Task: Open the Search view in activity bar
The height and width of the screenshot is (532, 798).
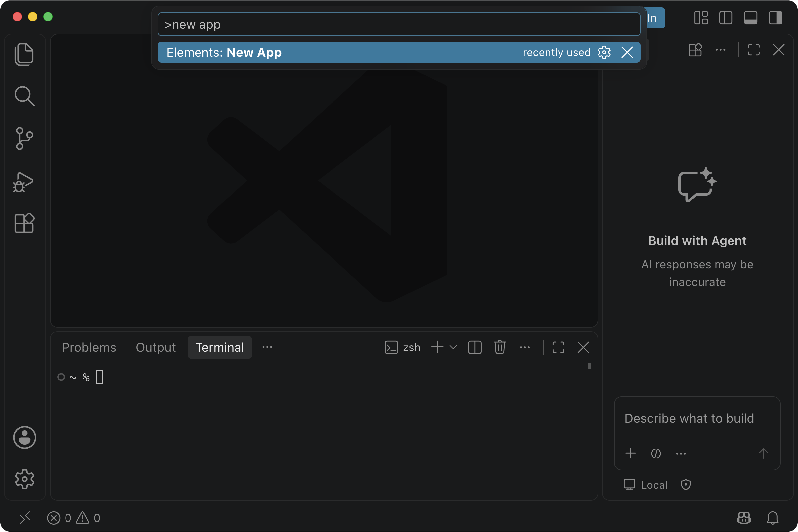Action: [x=24, y=96]
